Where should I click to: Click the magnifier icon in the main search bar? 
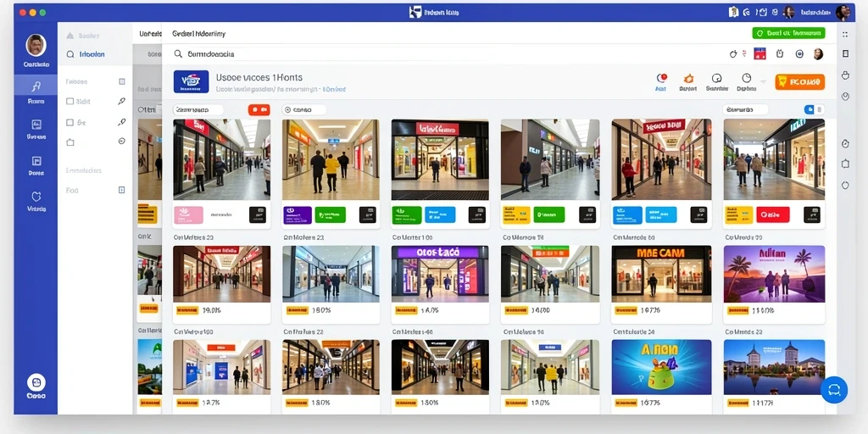click(178, 53)
